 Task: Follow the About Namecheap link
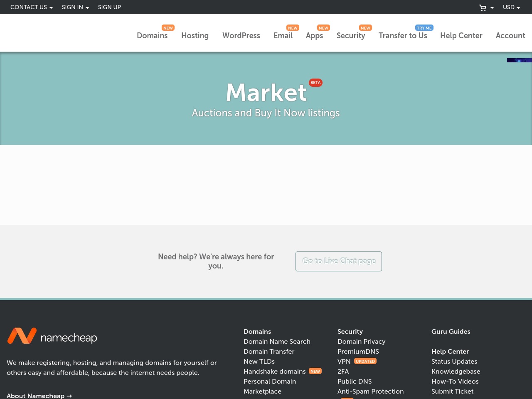pyautogui.click(x=39, y=396)
